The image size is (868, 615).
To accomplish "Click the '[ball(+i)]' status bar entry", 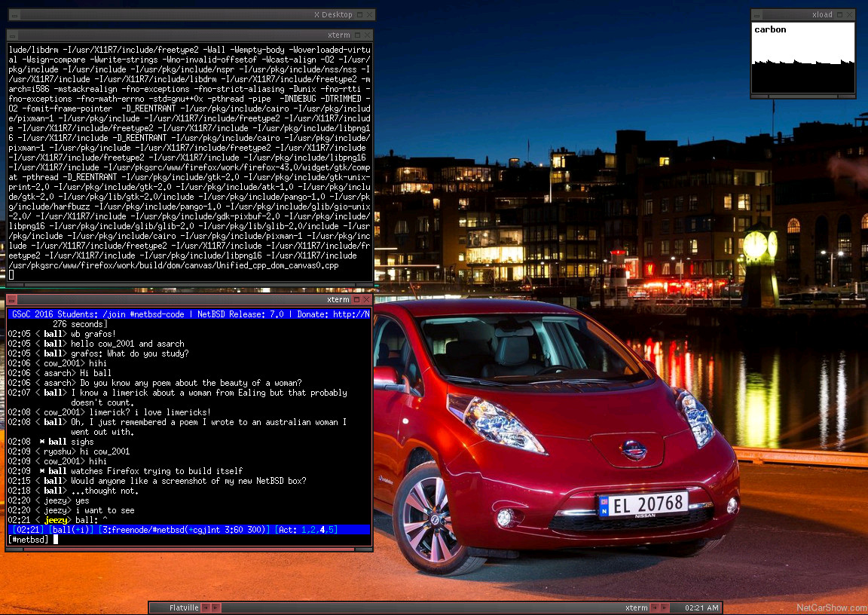I will point(71,530).
